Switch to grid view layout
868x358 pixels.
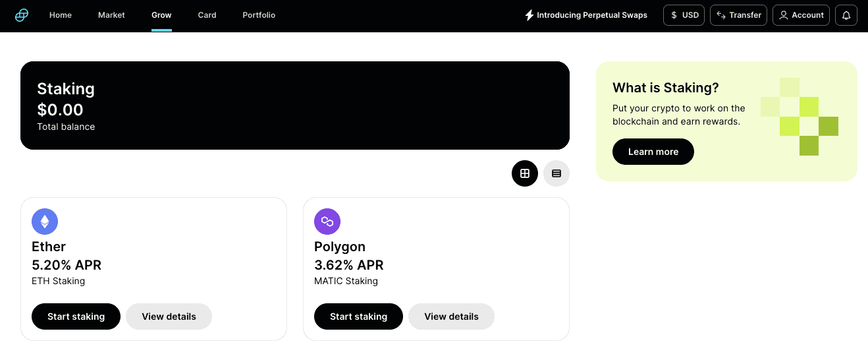(x=525, y=173)
